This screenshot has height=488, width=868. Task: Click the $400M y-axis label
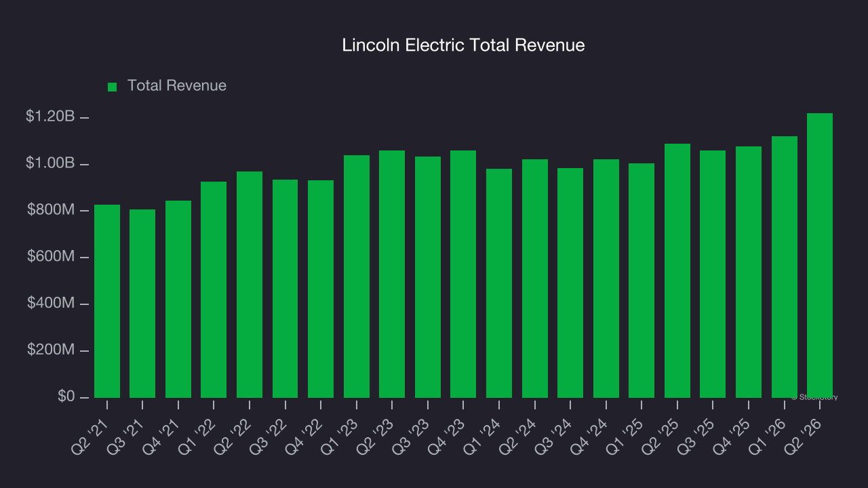tap(51, 303)
